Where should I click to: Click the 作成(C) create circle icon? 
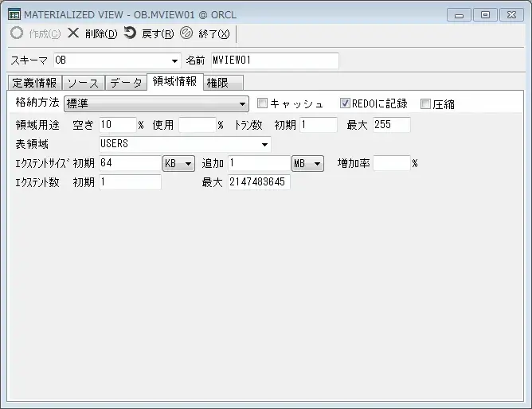(17, 33)
